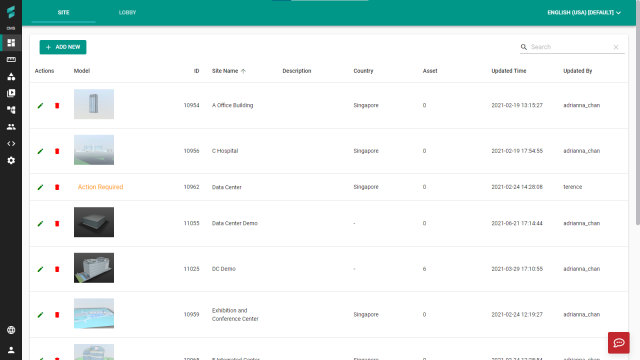This screenshot has width=640, height=360.
Task: Delete the Exhibition and Conference Center site
Action: [57, 315]
